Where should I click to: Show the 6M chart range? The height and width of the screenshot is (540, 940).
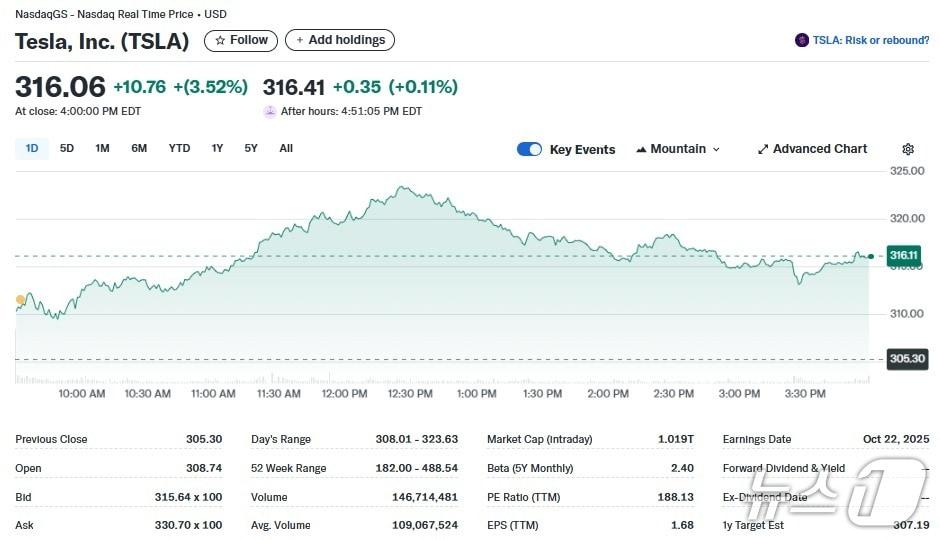click(139, 148)
